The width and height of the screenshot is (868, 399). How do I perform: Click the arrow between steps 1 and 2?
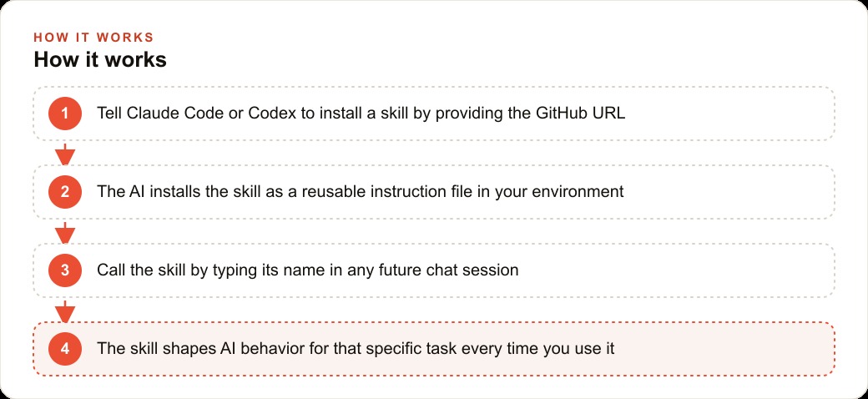coord(65,154)
